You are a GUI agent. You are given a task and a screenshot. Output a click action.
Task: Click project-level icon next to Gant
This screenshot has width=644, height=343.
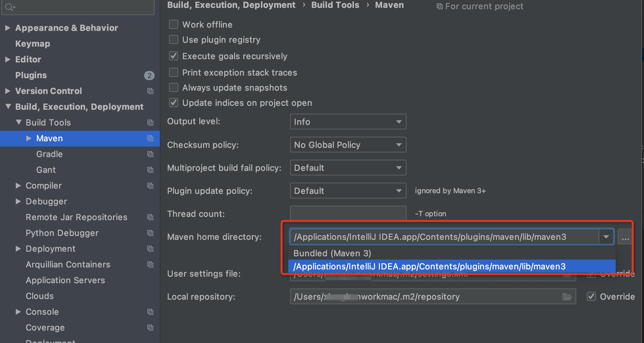click(x=150, y=170)
